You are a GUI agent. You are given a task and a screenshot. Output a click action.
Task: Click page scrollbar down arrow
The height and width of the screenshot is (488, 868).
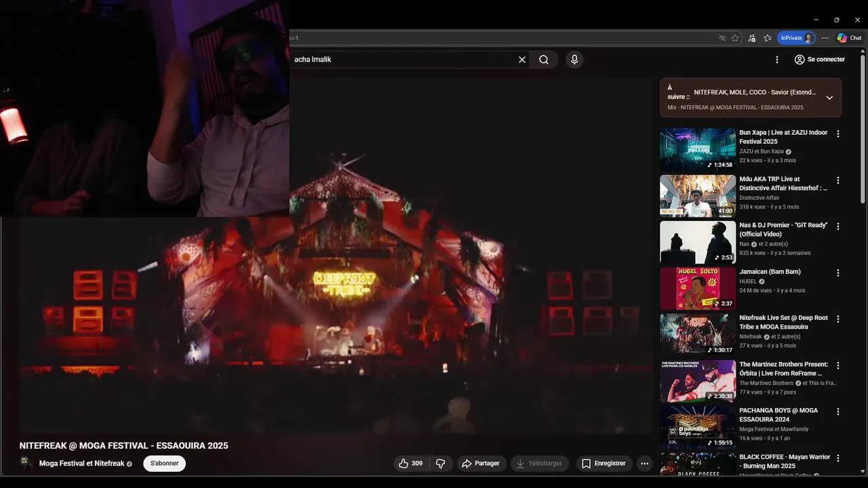pos(863,471)
